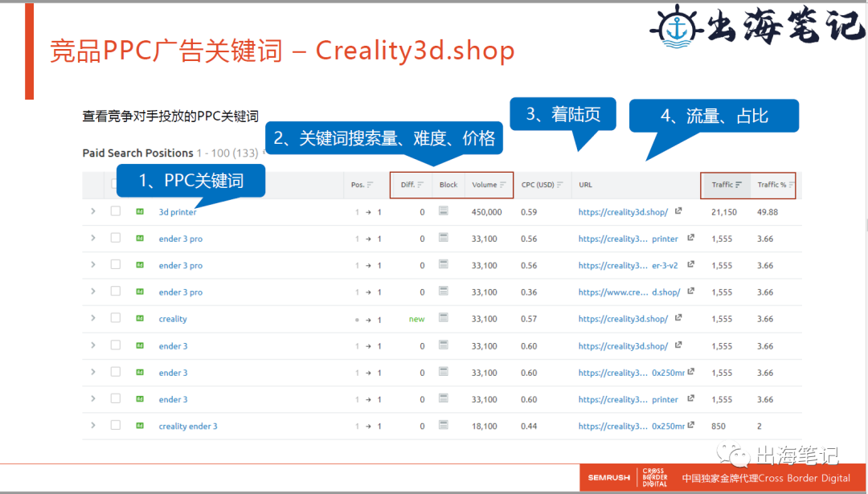Open the Block ad preview in creality row

tap(444, 317)
